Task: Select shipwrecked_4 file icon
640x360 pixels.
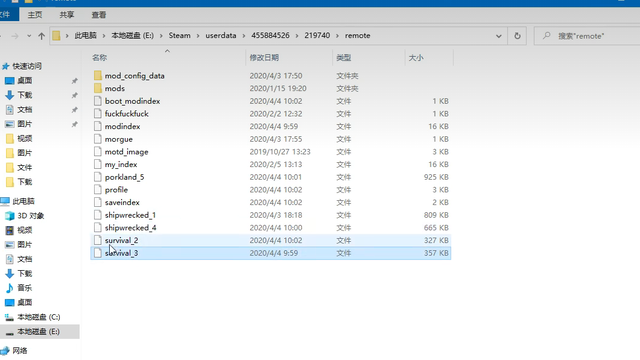Action: [98, 227]
